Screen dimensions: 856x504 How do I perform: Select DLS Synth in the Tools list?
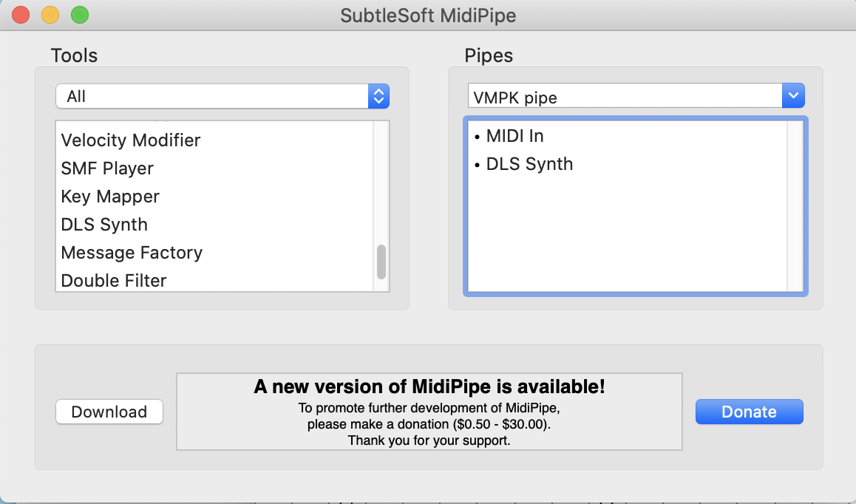[x=104, y=225]
